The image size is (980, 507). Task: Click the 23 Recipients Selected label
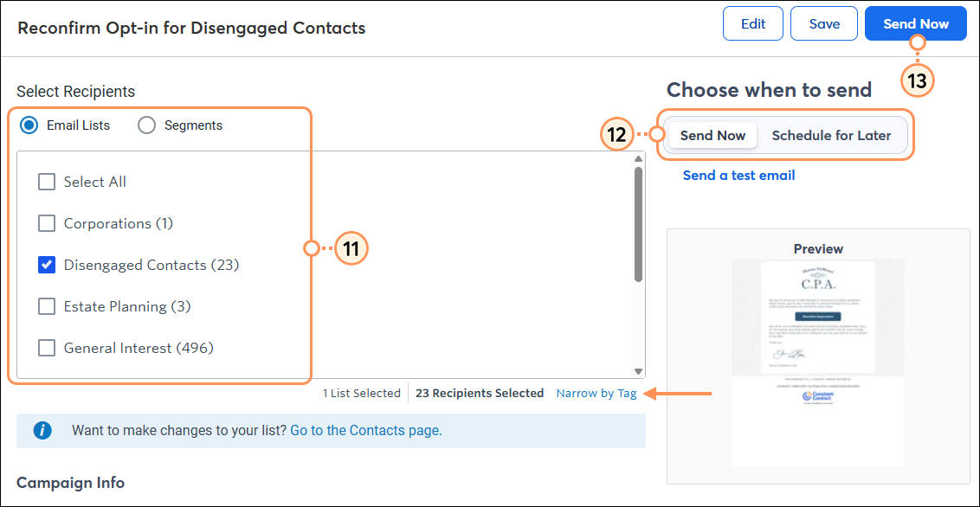click(480, 393)
